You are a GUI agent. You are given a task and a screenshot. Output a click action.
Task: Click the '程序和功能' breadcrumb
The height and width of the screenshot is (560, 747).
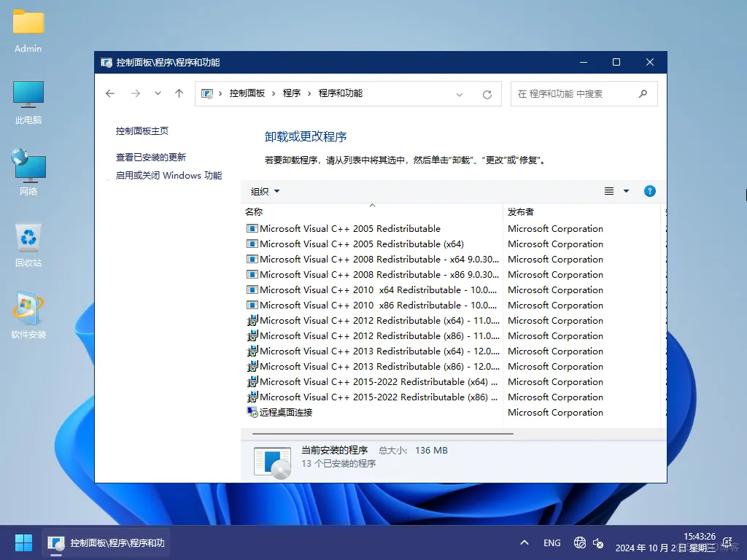pyautogui.click(x=340, y=93)
